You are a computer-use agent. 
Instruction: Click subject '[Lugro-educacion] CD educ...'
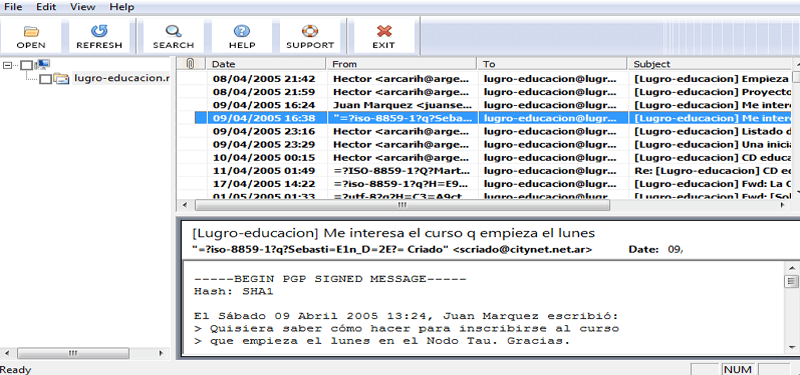tap(712, 157)
